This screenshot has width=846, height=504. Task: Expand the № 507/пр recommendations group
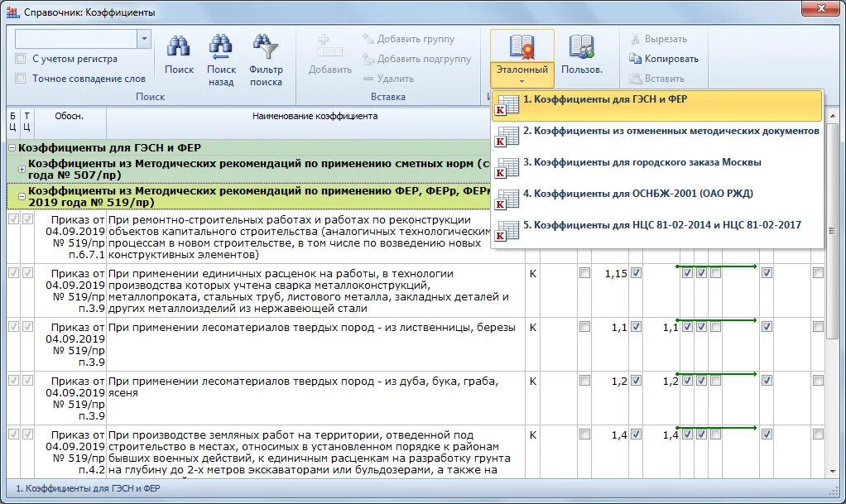22,170
